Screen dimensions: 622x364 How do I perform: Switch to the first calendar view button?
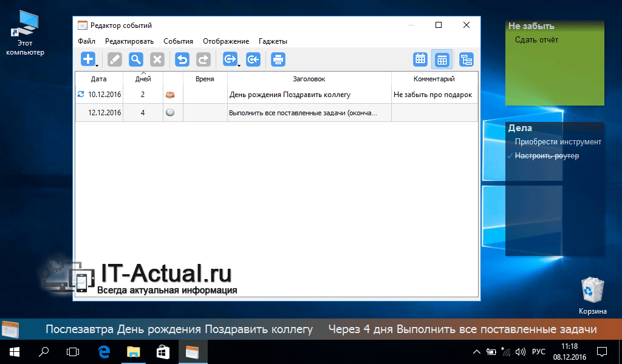click(420, 59)
